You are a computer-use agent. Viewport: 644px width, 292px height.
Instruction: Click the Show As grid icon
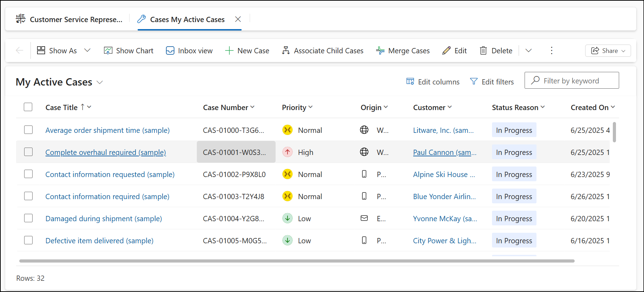coord(41,50)
